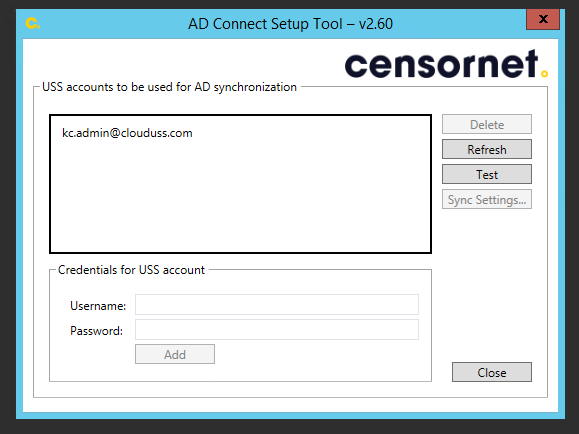Select kc.admin@clouduss.com account in the list
Image resolution: width=579 pixels, height=434 pixels.
pos(127,133)
